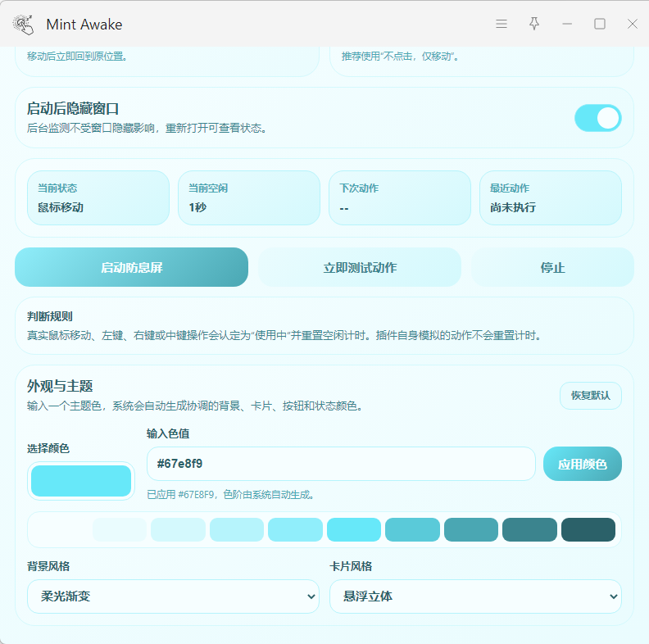Click the 当前空闲 1秒 status card
This screenshot has width=649, height=644.
click(249, 197)
